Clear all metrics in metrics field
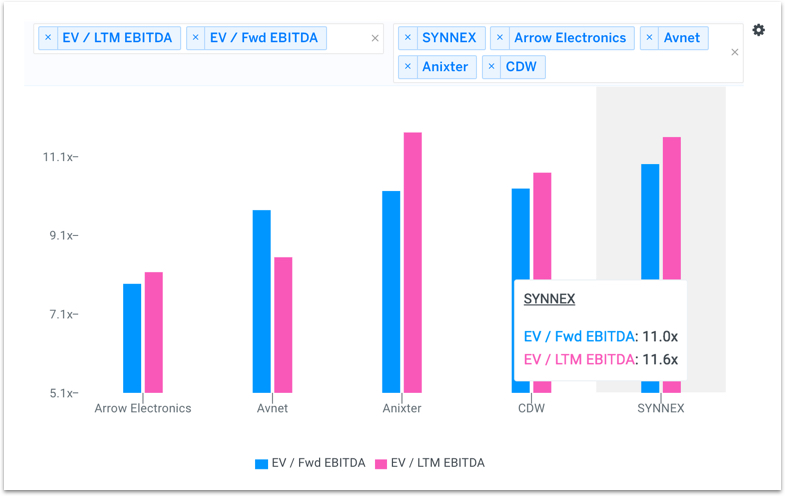 375,38
